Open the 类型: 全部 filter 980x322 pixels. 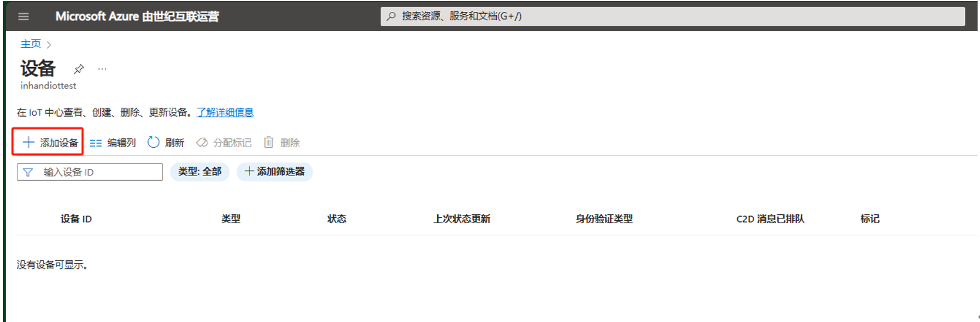(x=200, y=172)
